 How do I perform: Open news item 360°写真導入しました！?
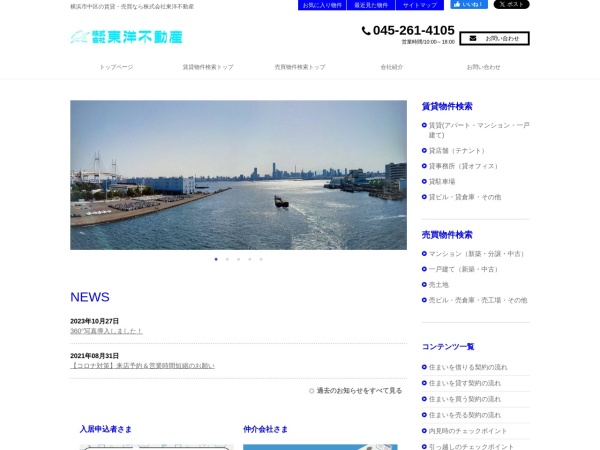click(106, 331)
